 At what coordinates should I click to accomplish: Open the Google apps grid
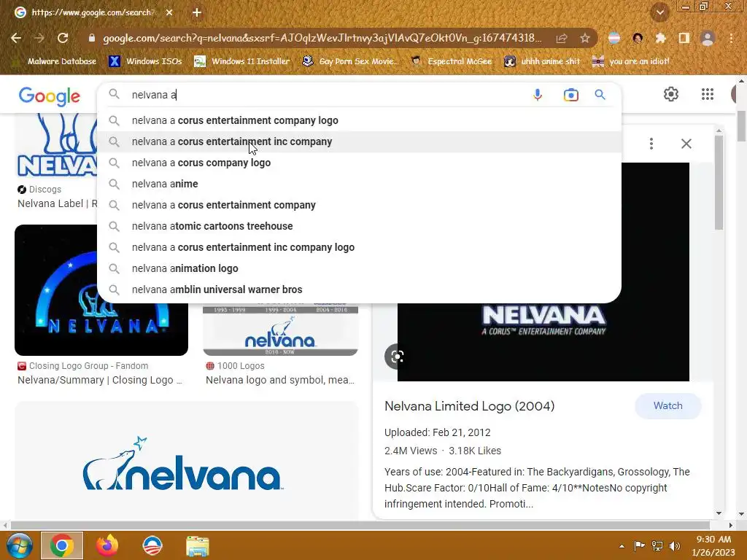[708, 94]
